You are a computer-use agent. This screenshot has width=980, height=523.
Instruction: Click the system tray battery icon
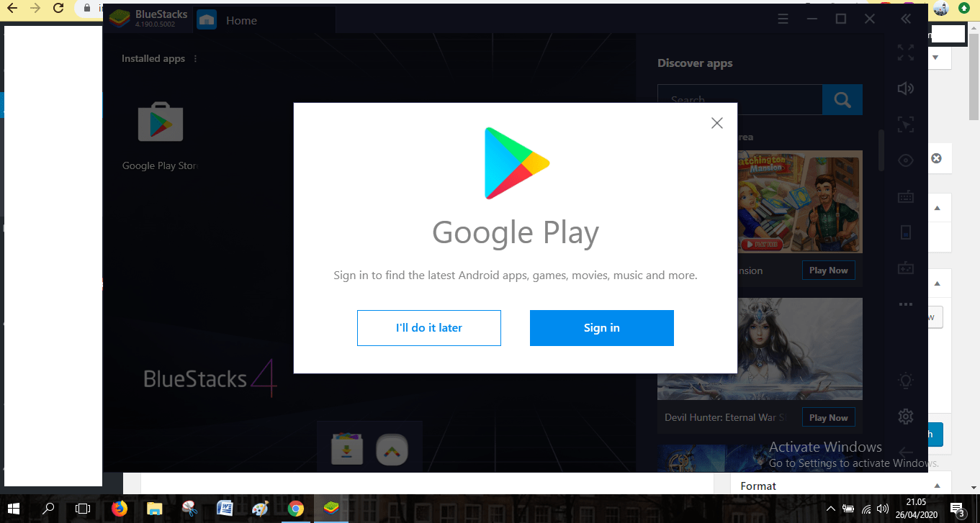coord(848,509)
